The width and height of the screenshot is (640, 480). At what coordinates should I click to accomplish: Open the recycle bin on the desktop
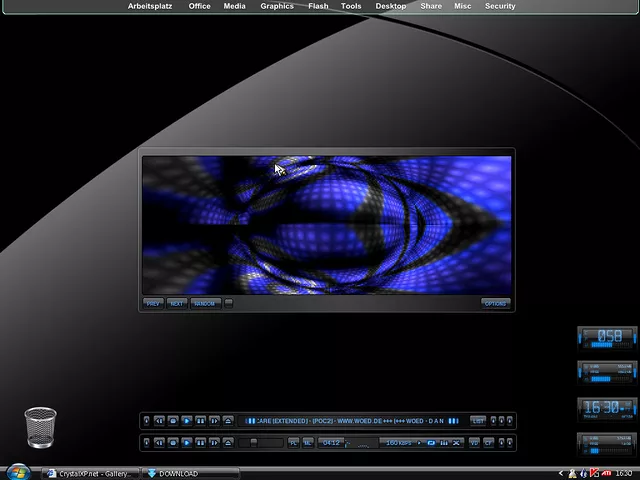click(x=40, y=427)
